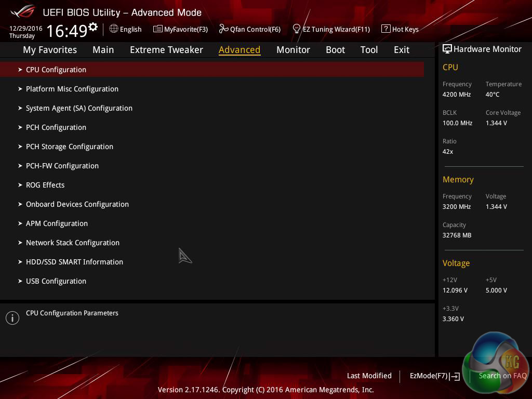Expand APM Configuration arrow

point(20,223)
